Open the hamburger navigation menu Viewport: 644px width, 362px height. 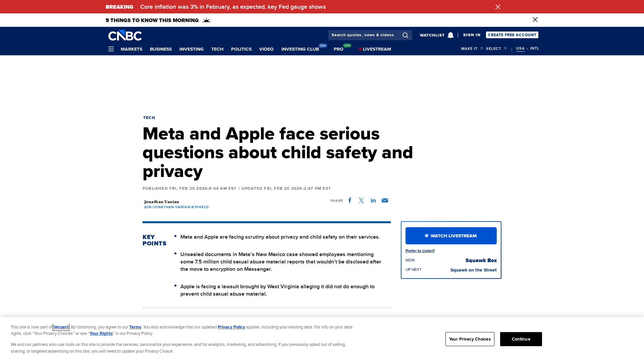pos(111,49)
